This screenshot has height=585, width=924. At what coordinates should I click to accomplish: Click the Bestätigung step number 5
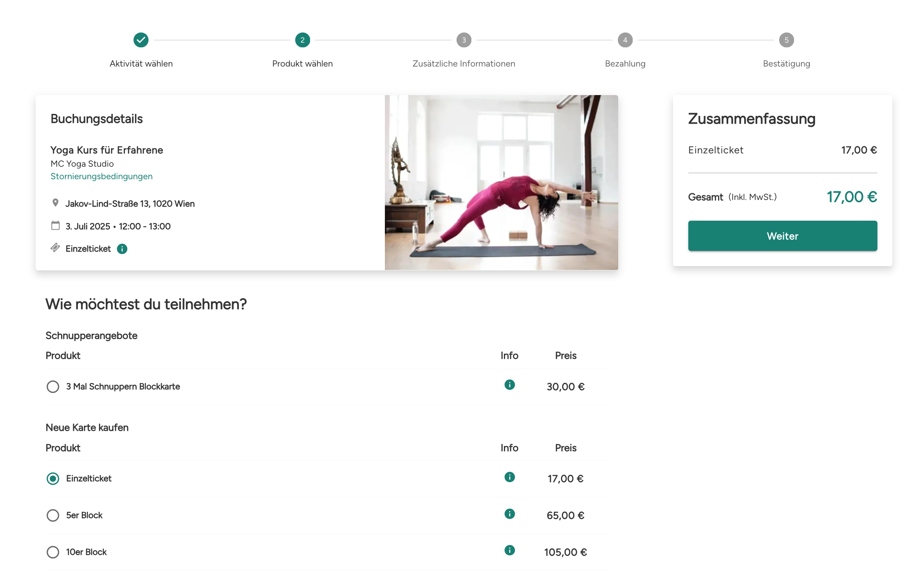click(x=787, y=40)
